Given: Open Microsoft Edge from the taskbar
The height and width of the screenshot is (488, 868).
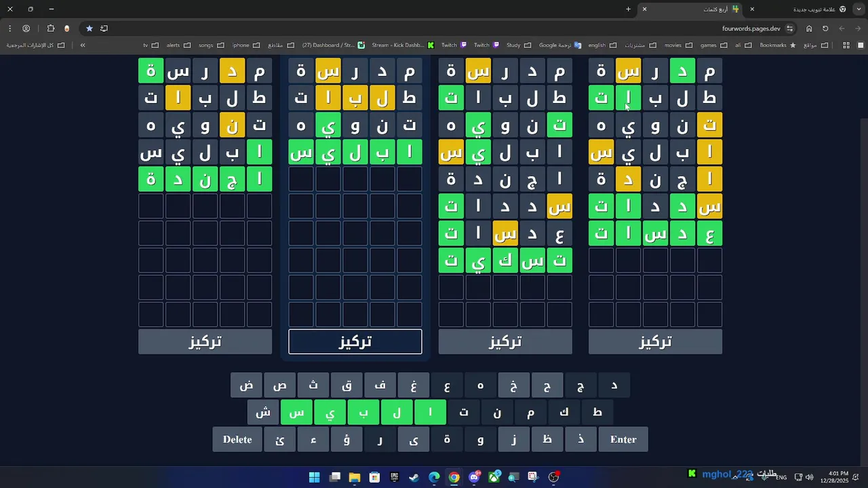Looking at the screenshot, I should click(434, 477).
